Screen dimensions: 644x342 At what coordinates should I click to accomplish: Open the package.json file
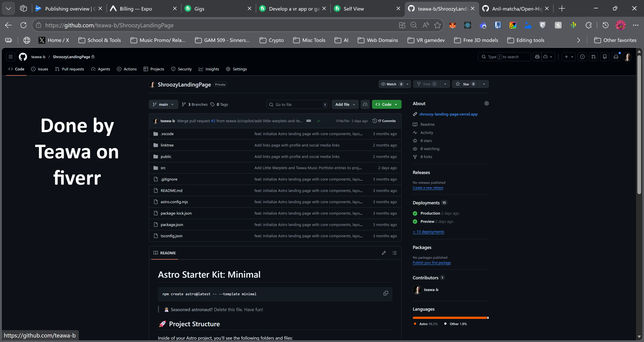(172, 224)
